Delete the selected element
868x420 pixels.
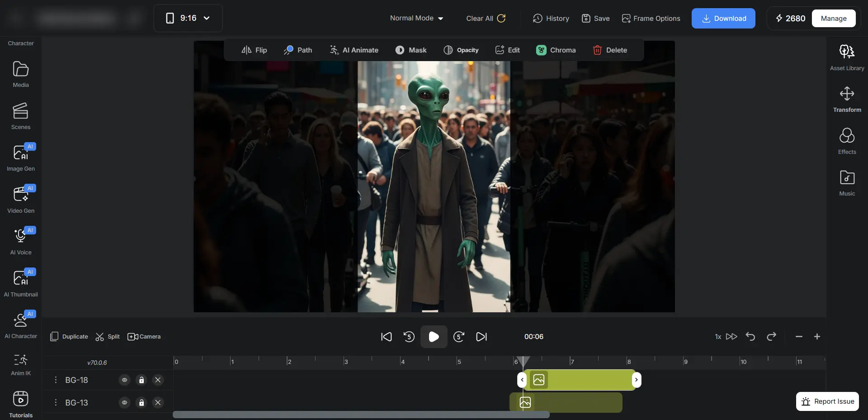(610, 50)
